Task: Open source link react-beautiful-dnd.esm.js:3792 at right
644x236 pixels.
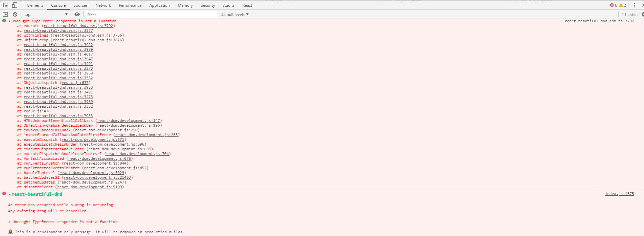Action: [x=599, y=21]
